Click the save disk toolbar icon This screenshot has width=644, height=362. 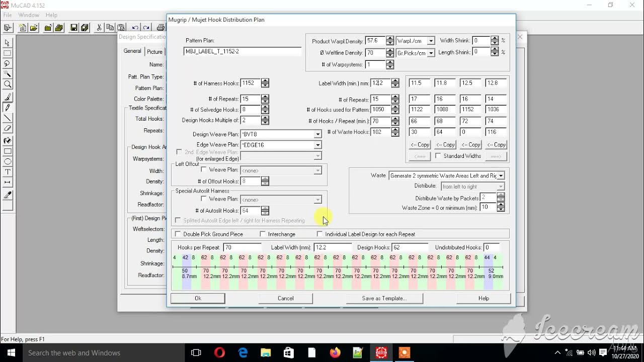pyautogui.click(x=74, y=28)
